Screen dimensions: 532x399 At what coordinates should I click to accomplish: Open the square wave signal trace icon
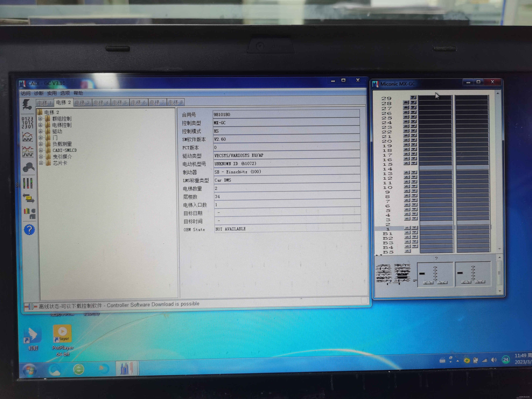[28, 152]
